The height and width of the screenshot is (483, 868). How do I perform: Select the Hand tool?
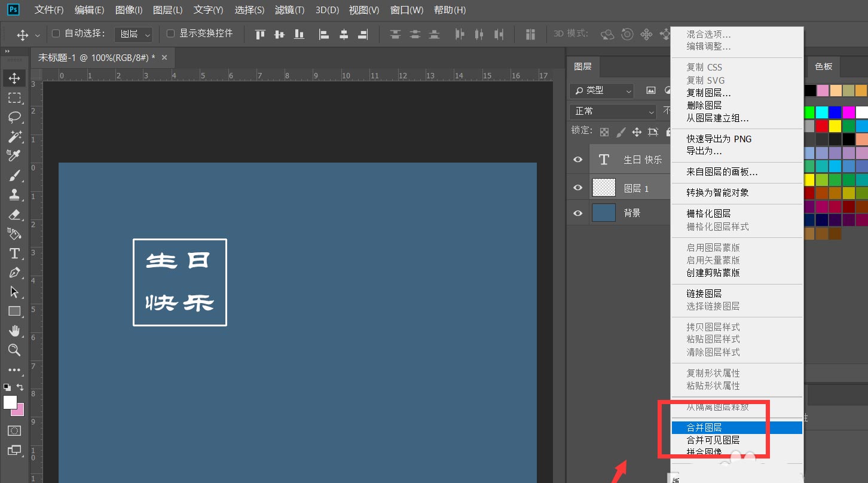pyautogui.click(x=14, y=331)
